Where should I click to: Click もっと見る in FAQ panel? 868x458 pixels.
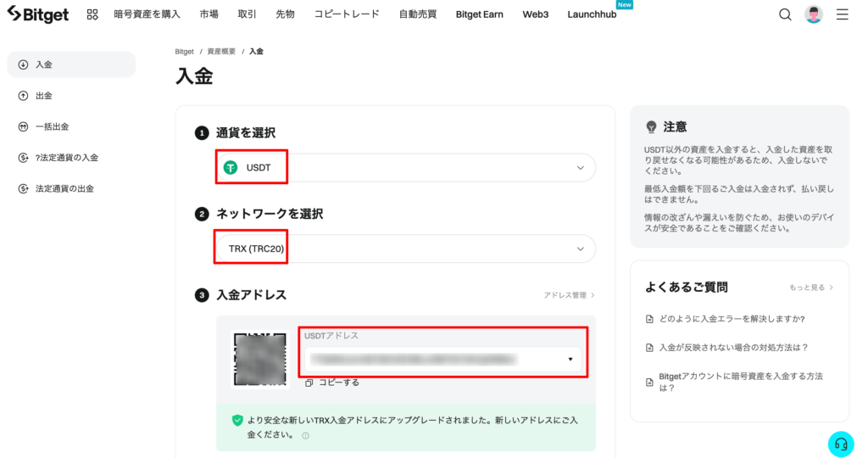811,288
